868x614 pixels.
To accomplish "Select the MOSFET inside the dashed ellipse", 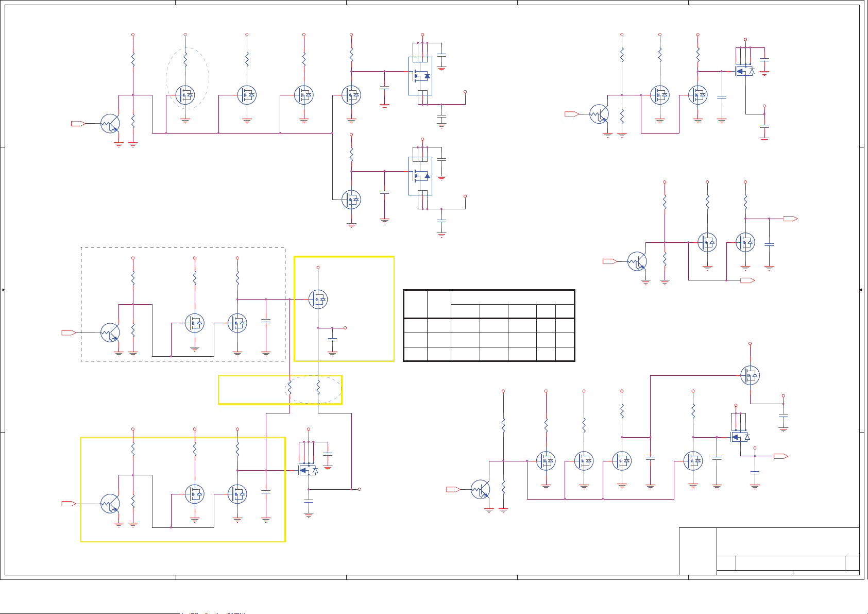I will [185, 95].
